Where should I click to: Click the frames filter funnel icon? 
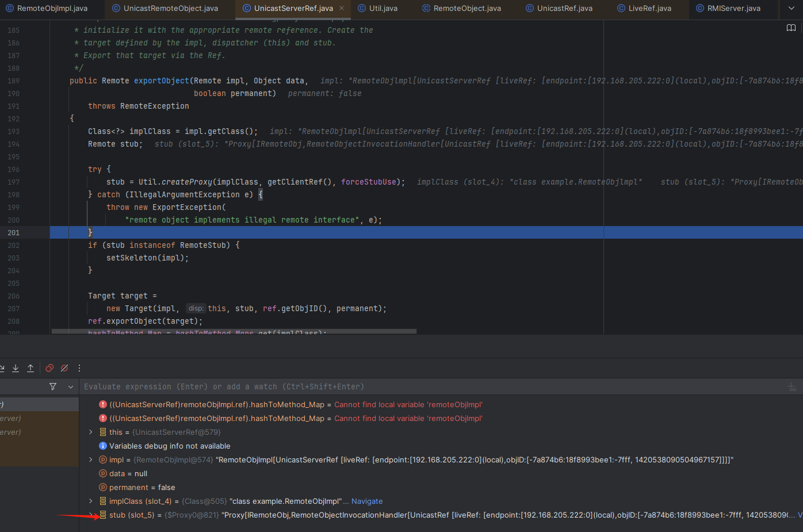pos(53,386)
